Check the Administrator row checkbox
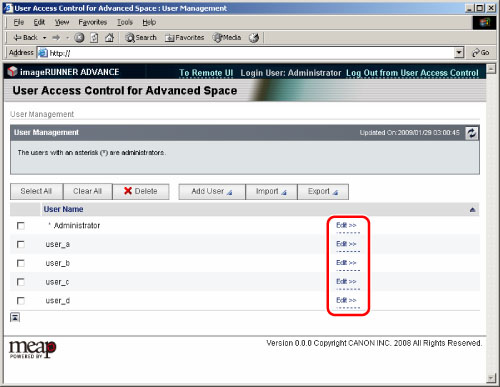 [x=21, y=226]
